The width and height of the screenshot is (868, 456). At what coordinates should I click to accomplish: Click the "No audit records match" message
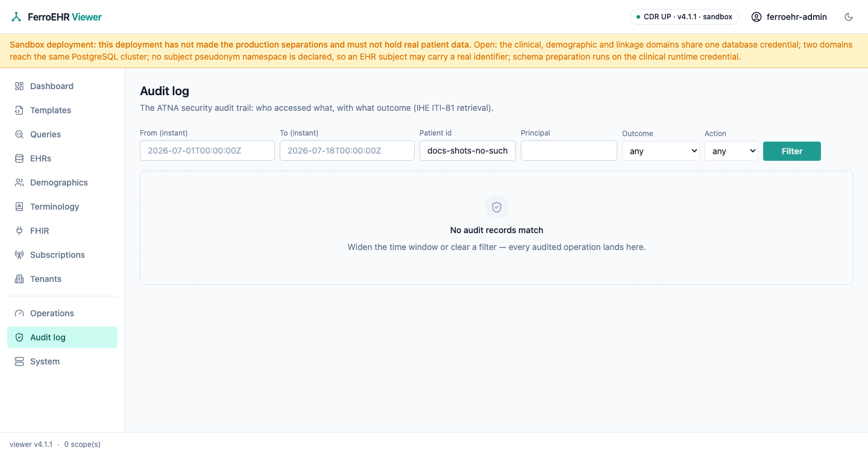pos(497,230)
